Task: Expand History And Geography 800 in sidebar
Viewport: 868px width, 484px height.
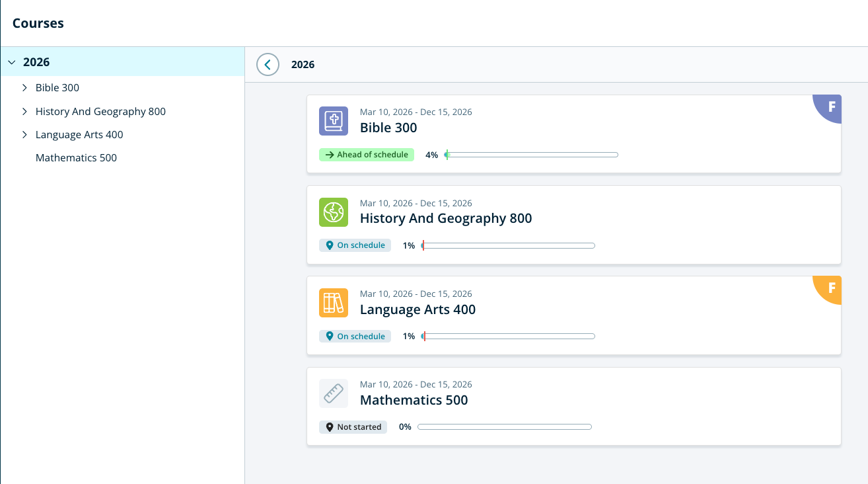Action: (x=24, y=111)
